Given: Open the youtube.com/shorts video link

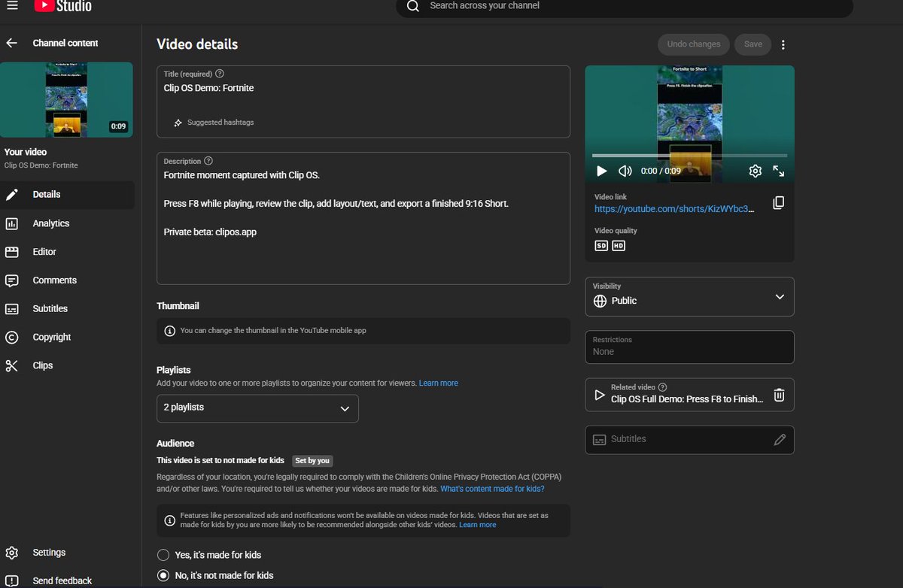Looking at the screenshot, I should pyautogui.click(x=674, y=209).
